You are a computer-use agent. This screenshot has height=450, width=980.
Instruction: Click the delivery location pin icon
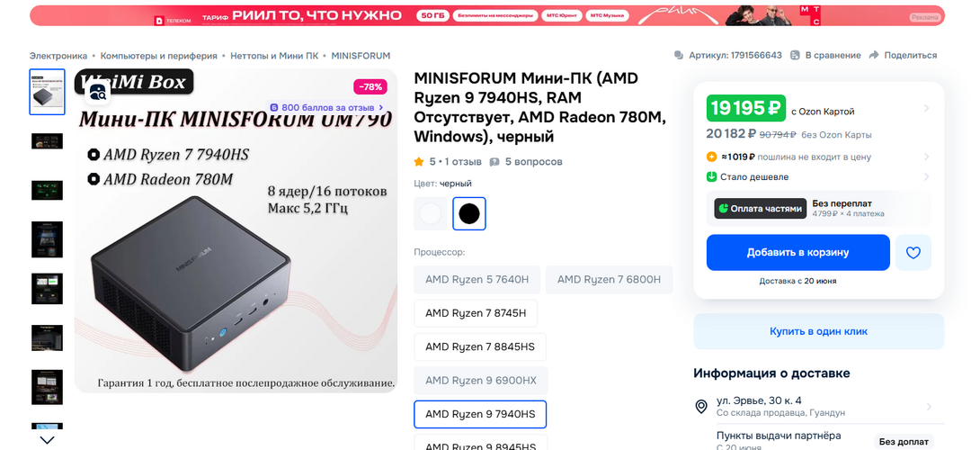pos(701,407)
